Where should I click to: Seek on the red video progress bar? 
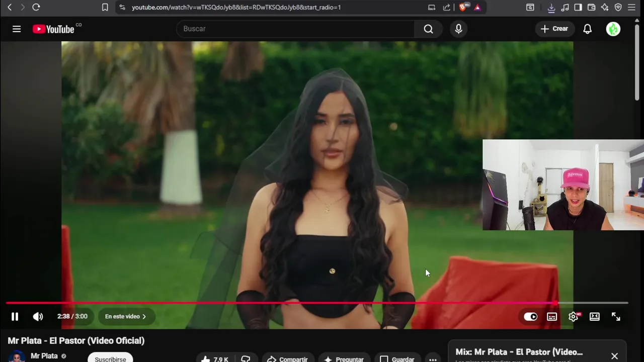pos(317,303)
